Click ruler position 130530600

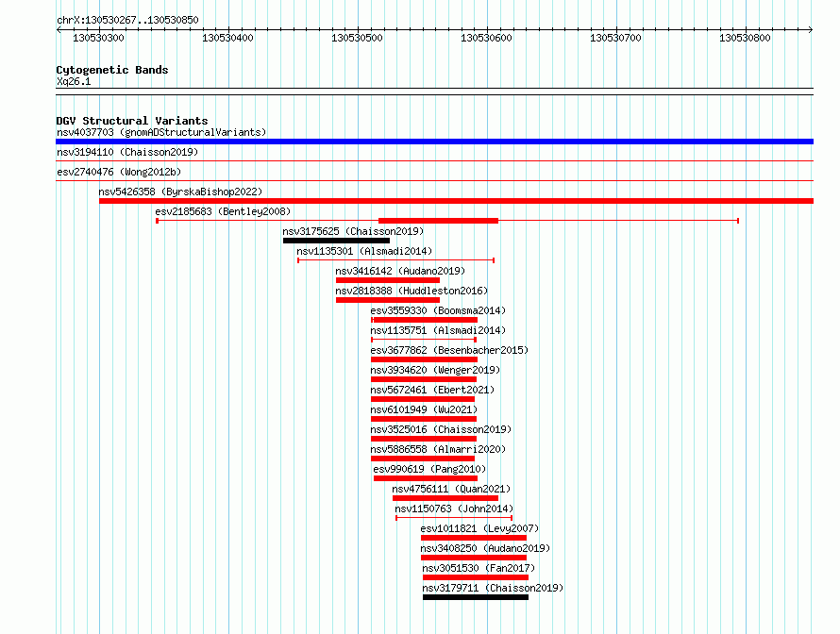tap(486, 38)
